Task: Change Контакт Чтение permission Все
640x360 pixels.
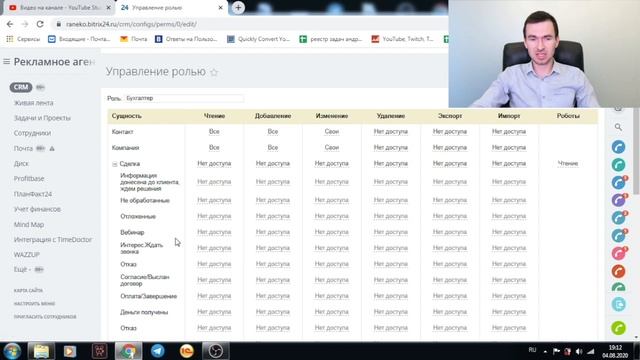Action: (214, 131)
